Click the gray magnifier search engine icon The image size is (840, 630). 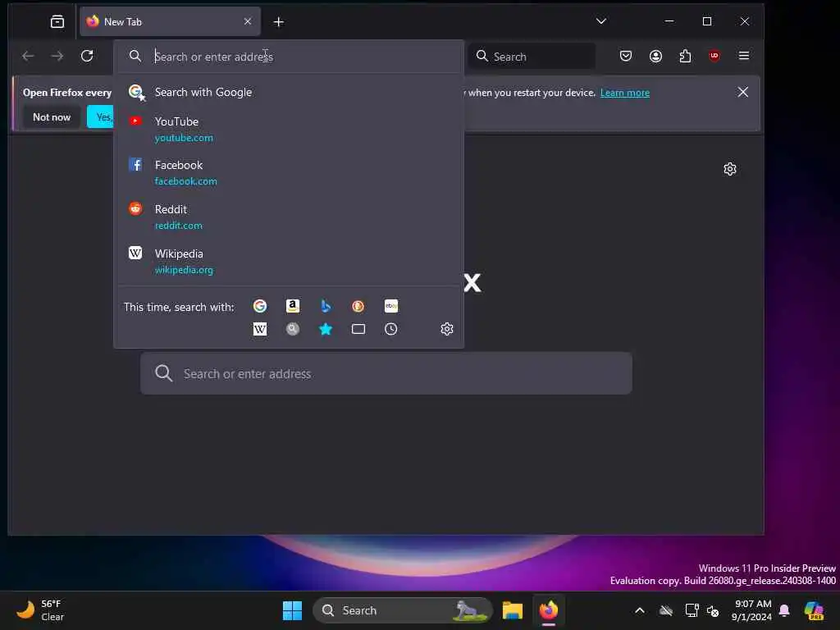click(x=293, y=329)
